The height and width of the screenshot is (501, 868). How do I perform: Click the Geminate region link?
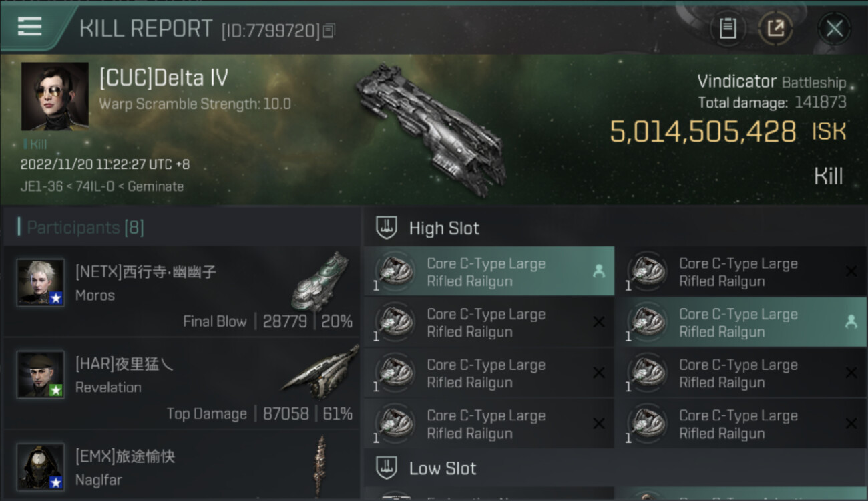[x=156, y=186]
